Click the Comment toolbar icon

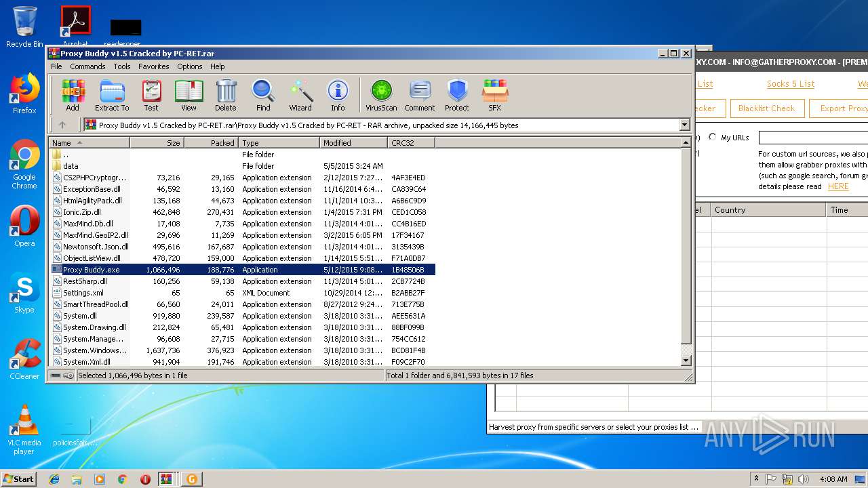420,95
